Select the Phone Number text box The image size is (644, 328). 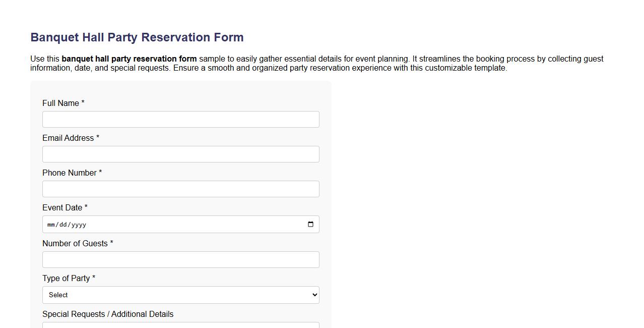click(181, 189)
